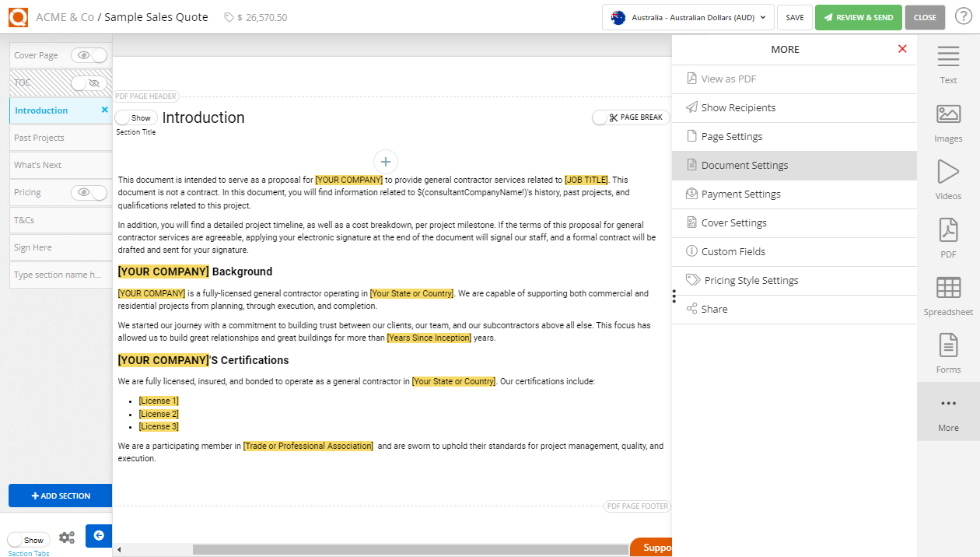
Task: Open the Australia currency dropdown
Action: pos(688,16)
